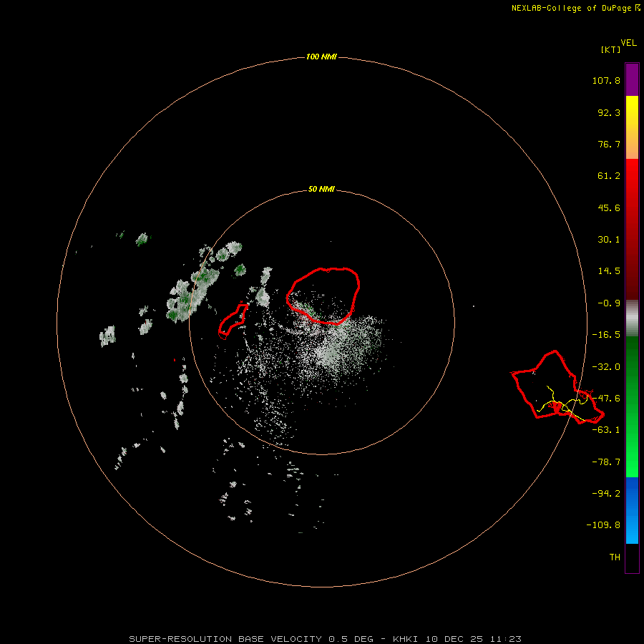Image resolution: width=644 pixels, height=644 pixels.
Task: Click the 76.7 velocity scale value
Action: click(x=609, y=144)
